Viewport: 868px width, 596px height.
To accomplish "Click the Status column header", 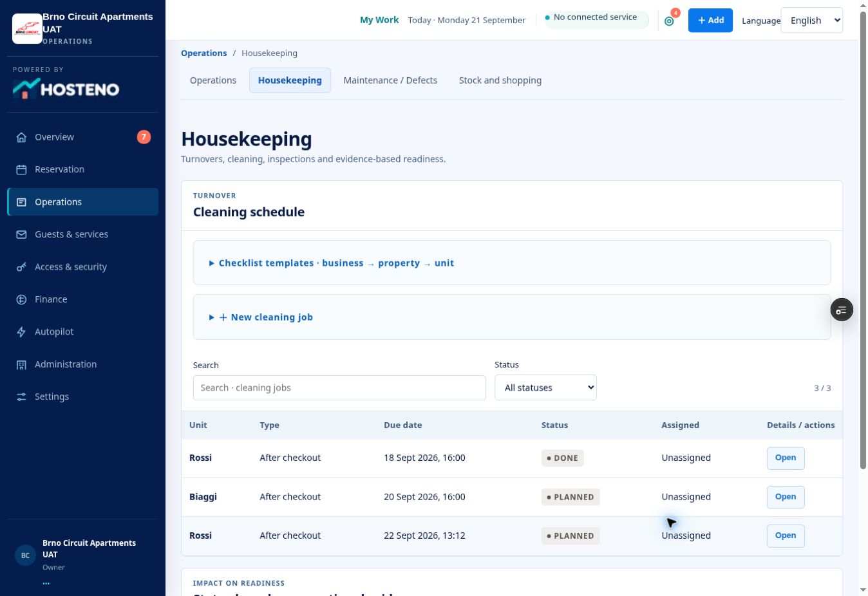I will 554,425.
